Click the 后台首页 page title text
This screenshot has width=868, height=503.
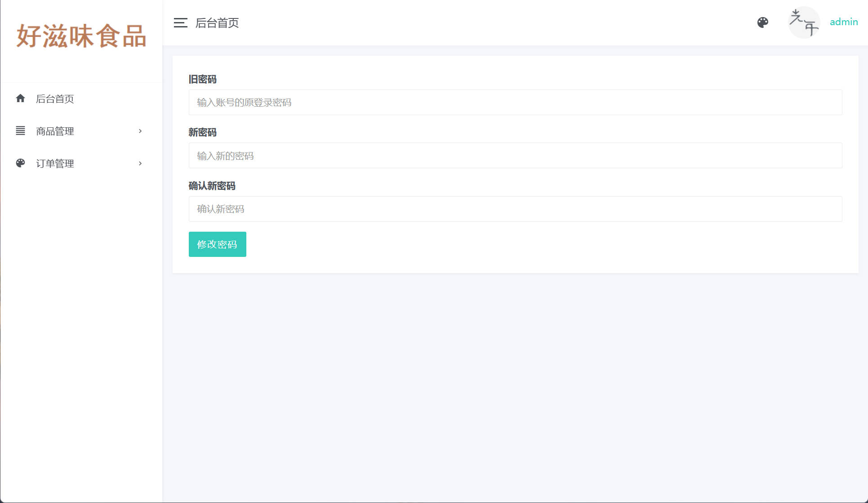[x=218, y=23]
